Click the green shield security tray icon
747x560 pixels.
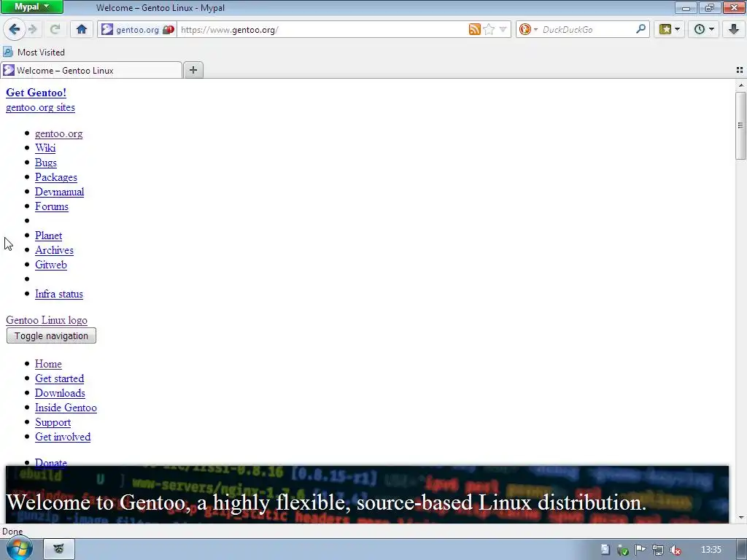(623, 550)
